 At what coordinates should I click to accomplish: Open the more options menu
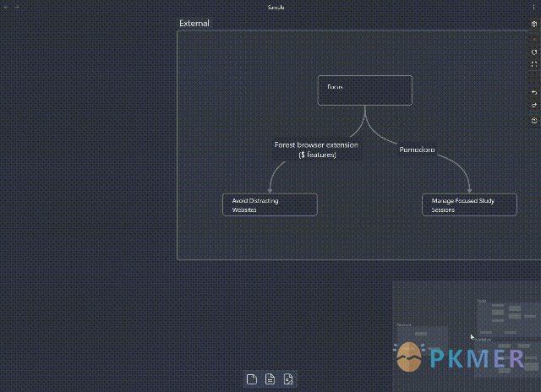point(533,7)
